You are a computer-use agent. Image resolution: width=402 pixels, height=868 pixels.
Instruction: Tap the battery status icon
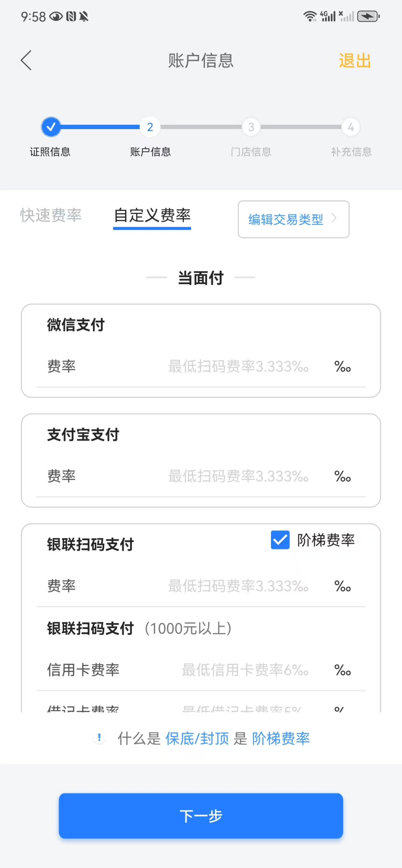368,16
